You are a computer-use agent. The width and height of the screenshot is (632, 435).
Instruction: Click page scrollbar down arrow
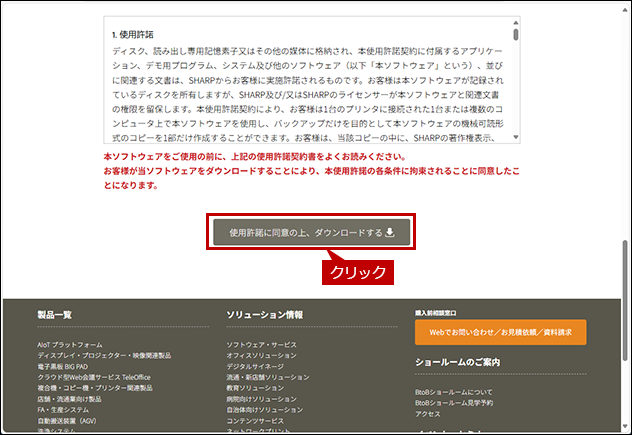point(625,427)
